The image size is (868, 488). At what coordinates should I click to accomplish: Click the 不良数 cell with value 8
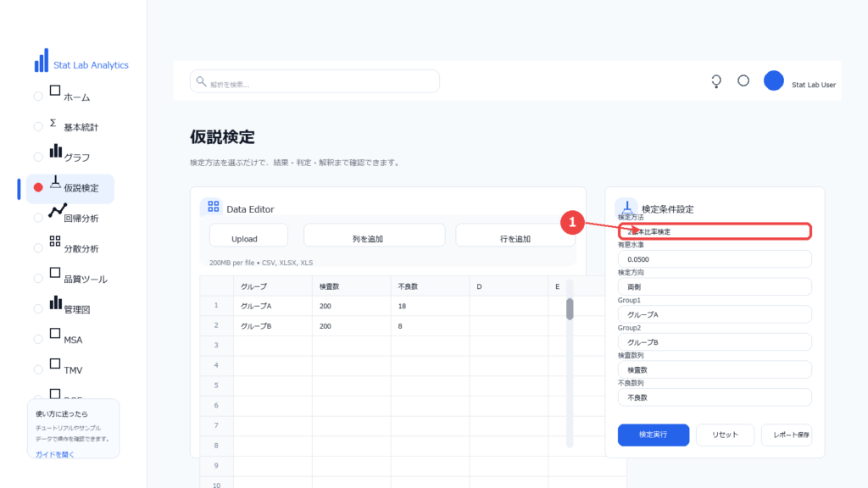pos(430,326)
